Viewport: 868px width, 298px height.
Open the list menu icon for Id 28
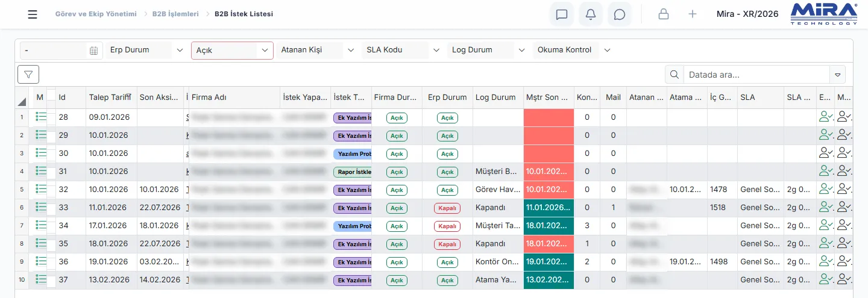pos(41,117)
